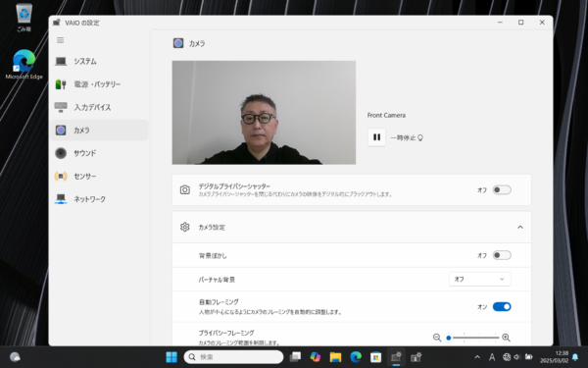
Task: Open Edge browser from taskbar
Action: [356, 357]
